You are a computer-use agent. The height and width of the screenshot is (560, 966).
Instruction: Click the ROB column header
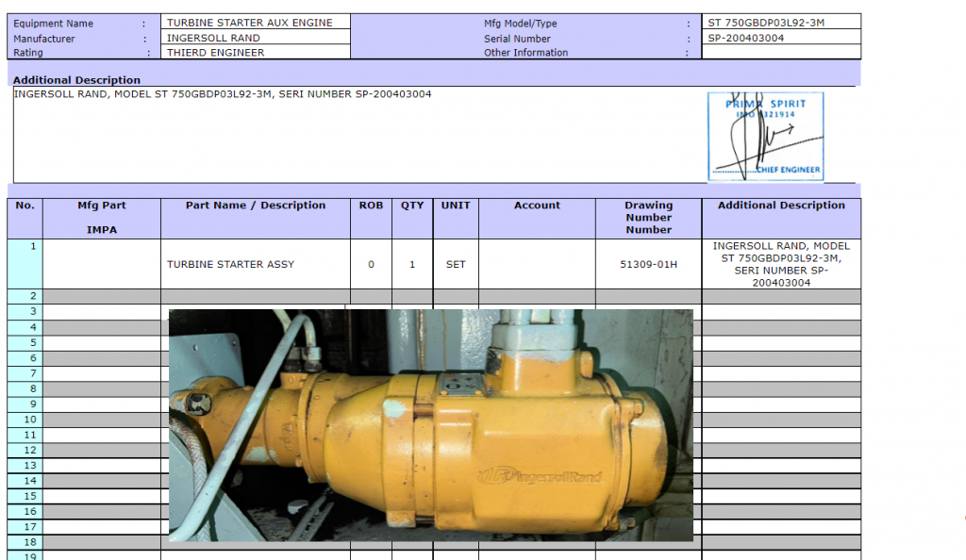click(371, 206)
